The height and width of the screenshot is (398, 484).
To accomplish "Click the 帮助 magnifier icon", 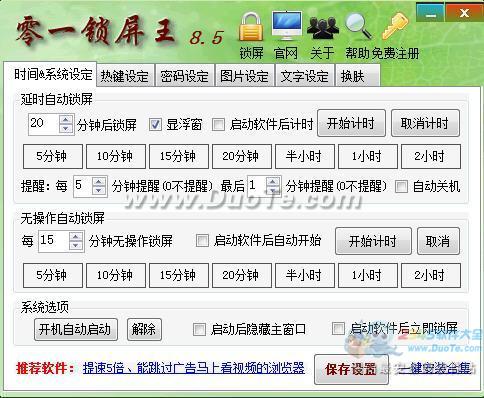I will [358, 27].
